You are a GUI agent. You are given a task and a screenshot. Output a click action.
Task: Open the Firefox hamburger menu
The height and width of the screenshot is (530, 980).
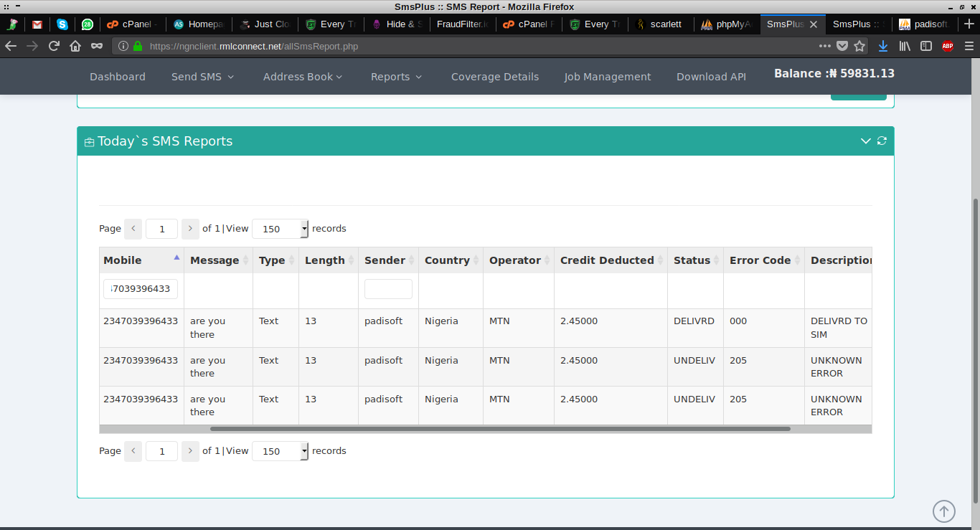click(x=969, y=46)
